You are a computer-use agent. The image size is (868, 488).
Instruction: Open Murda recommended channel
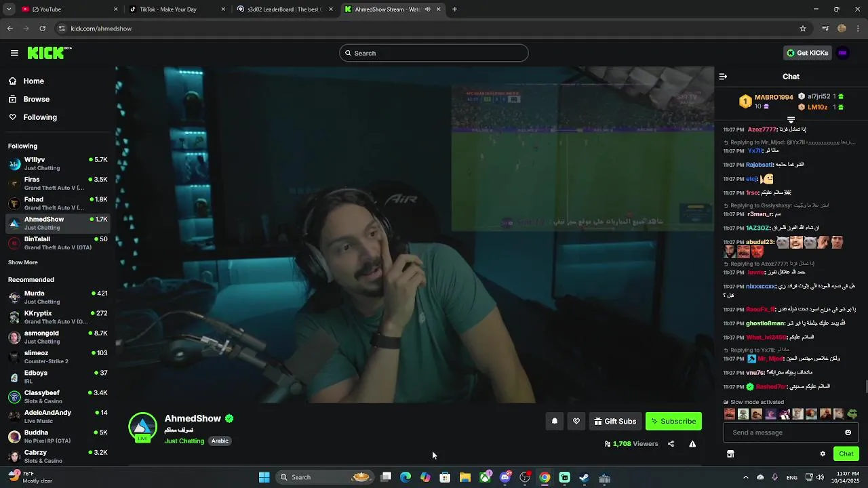click(58, 297)
